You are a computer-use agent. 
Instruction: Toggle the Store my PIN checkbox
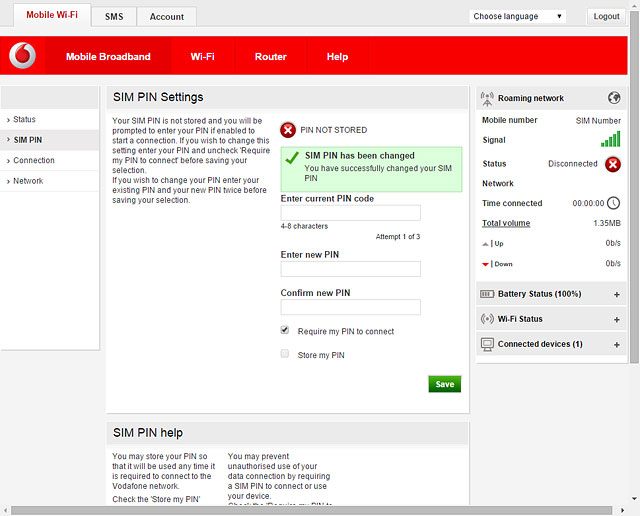pyautogui.click(x=285, y=354)
